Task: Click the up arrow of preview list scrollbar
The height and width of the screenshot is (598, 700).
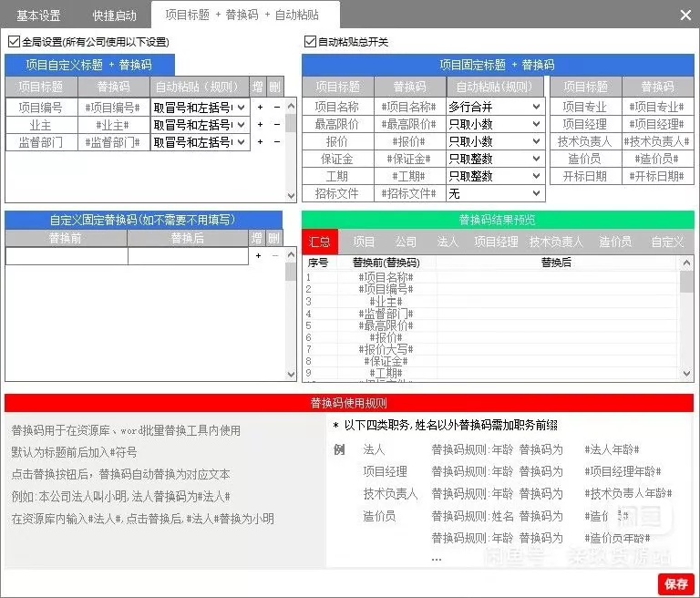Action: [x=686, y=263]
